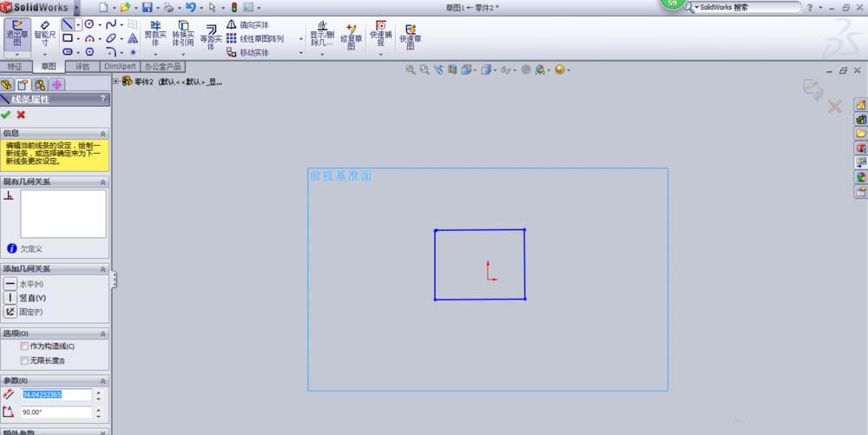Image resolution: width=868 pixels, height=435 pixels.
Task: Open the Line tool dropdown arrow
Action: click(x=78, y=24)
